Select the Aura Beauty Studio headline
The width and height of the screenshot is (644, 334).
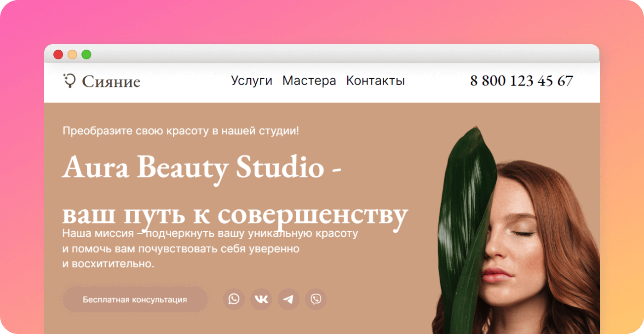pos(202,167)
